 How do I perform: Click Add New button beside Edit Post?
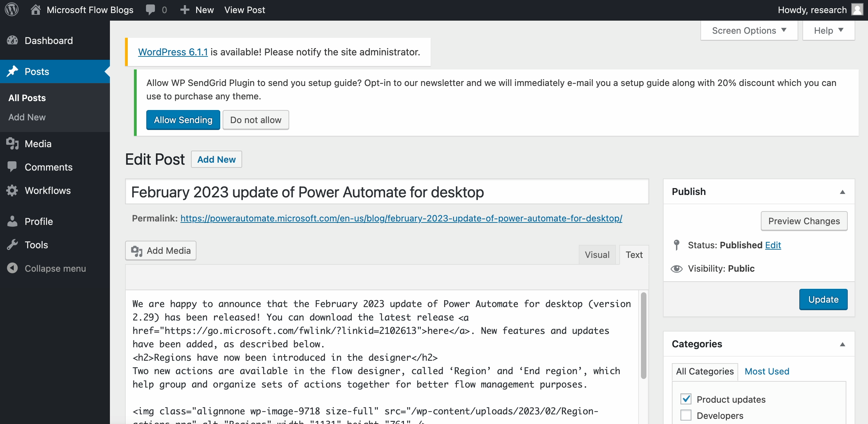point(216,160)
